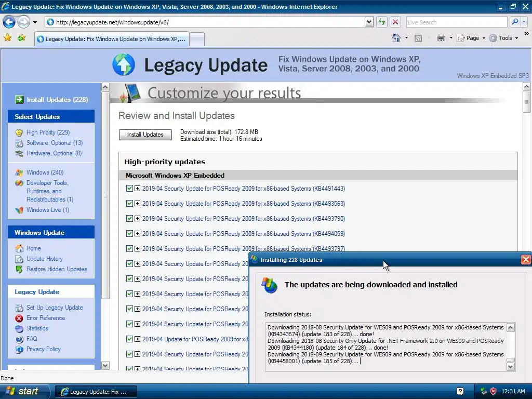Image resolution: width=532 pixels, height=399 pixels.
Task: Expand details for KB4493563 update
Action: click(x=137, y=204)
